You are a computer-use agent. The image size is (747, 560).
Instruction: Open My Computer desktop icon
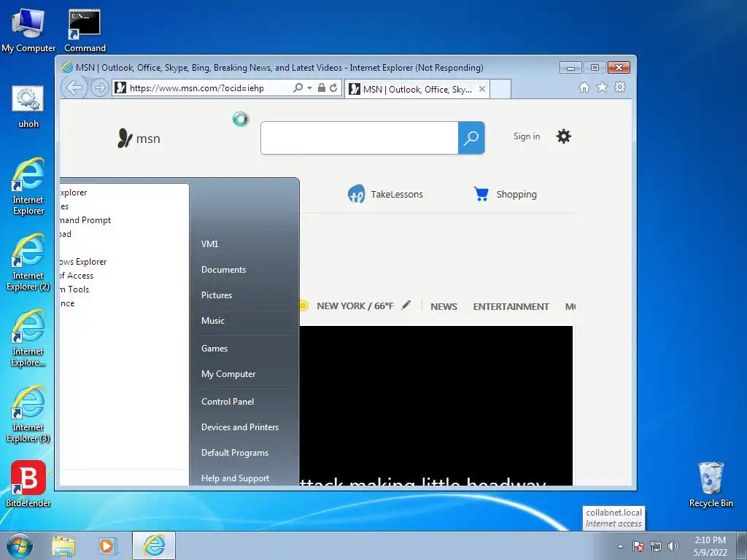(x=28, y=30)
